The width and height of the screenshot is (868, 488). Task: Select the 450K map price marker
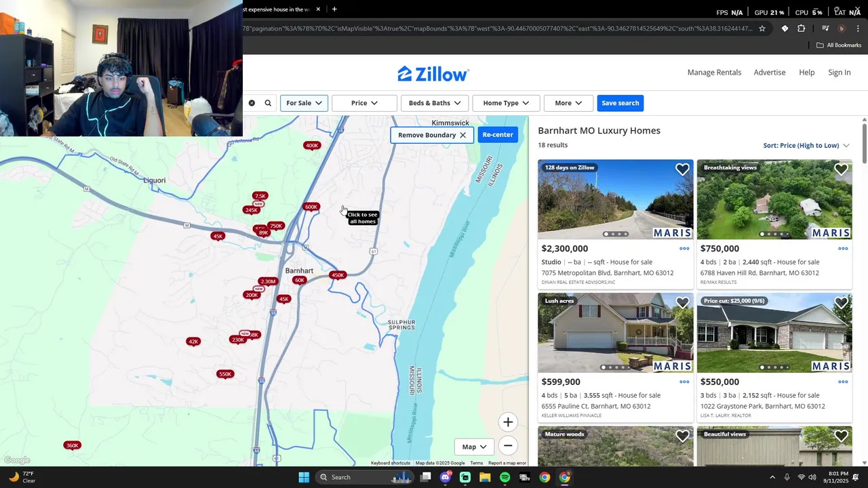click(x=338, y=274)
